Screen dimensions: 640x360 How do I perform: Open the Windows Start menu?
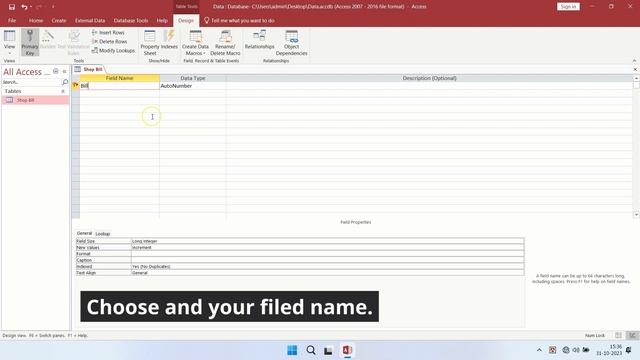pos(292,350)
